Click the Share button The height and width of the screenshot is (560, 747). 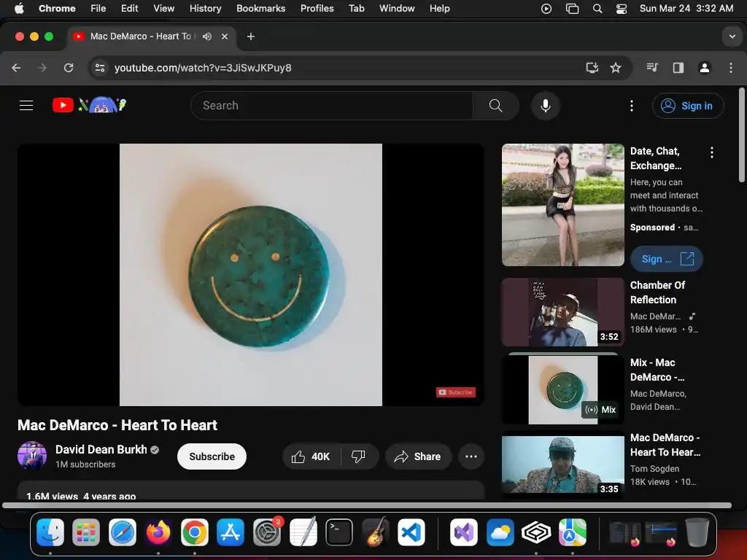[x=418, y=456]
